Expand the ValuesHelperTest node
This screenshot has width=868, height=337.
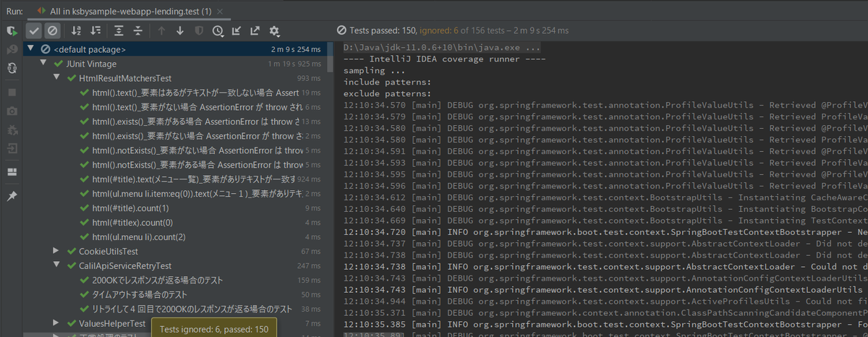[57, 322]
